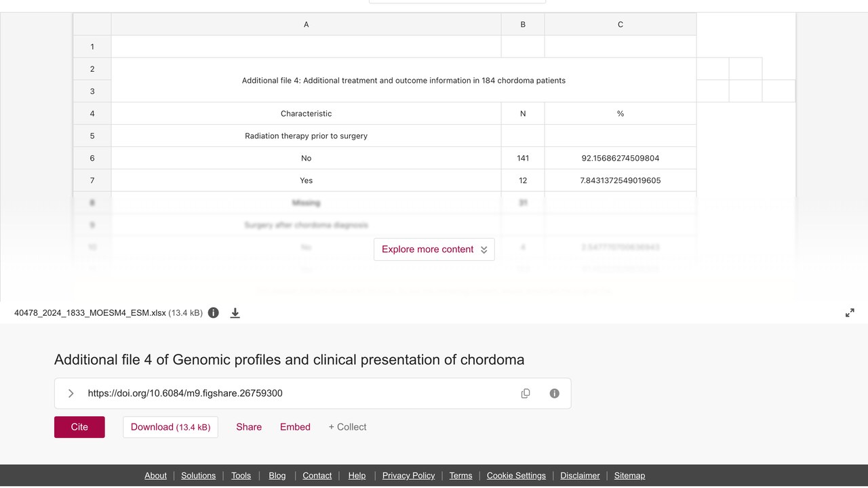The image size is (868, 488).
Task: Click the Cite button
Action: (79, 427)
